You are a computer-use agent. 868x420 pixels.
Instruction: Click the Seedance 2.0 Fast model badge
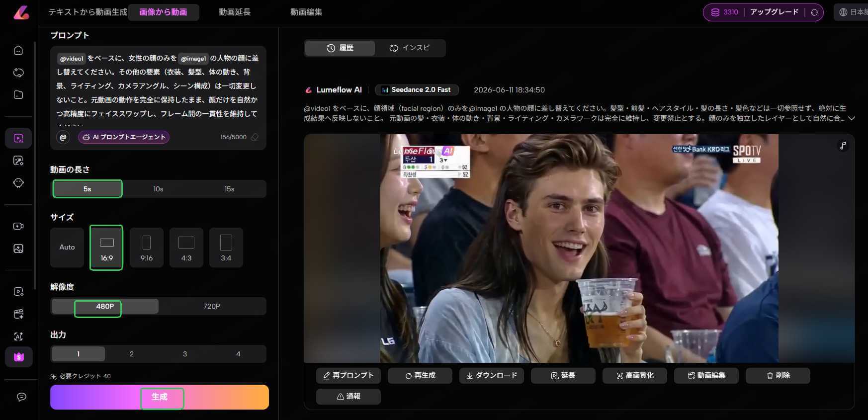[x=417, y=90]
